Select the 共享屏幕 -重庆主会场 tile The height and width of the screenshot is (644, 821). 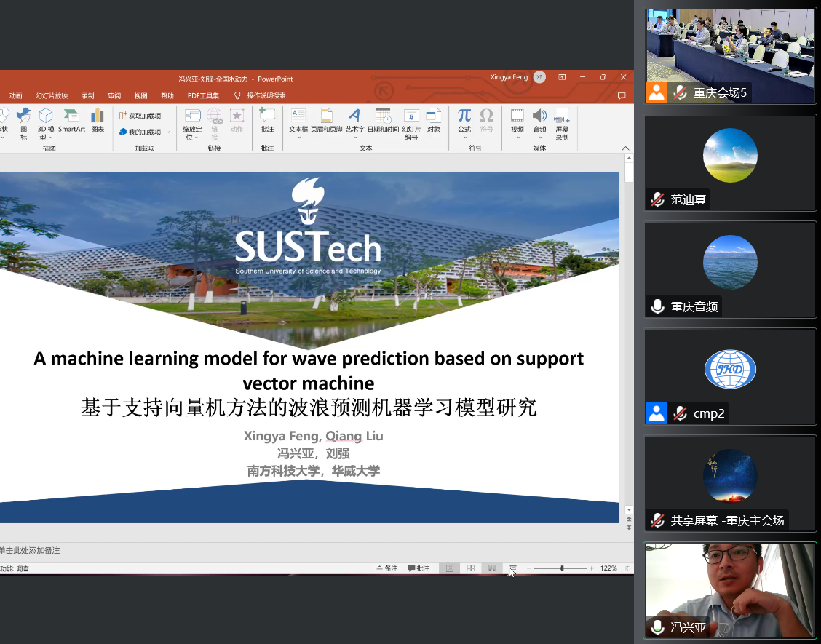point(730,483)
